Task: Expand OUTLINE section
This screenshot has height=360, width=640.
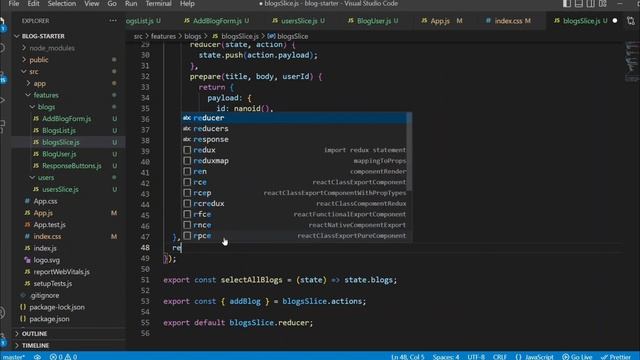Action: (x=34, y=334)
